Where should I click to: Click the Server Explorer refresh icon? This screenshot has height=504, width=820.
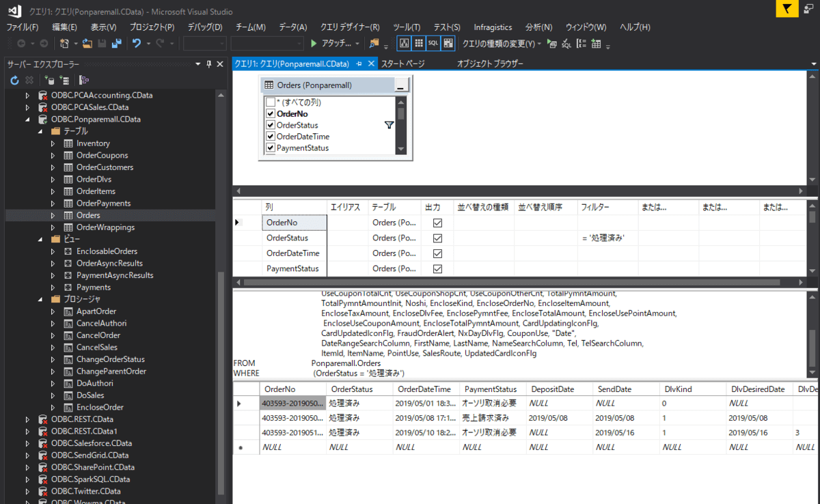tap(14, 81)
